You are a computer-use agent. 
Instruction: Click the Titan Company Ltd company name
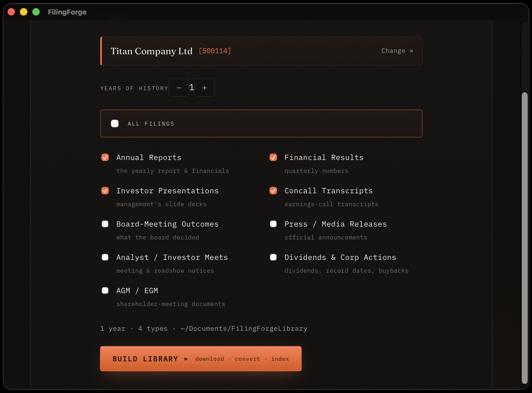point(152,51)
